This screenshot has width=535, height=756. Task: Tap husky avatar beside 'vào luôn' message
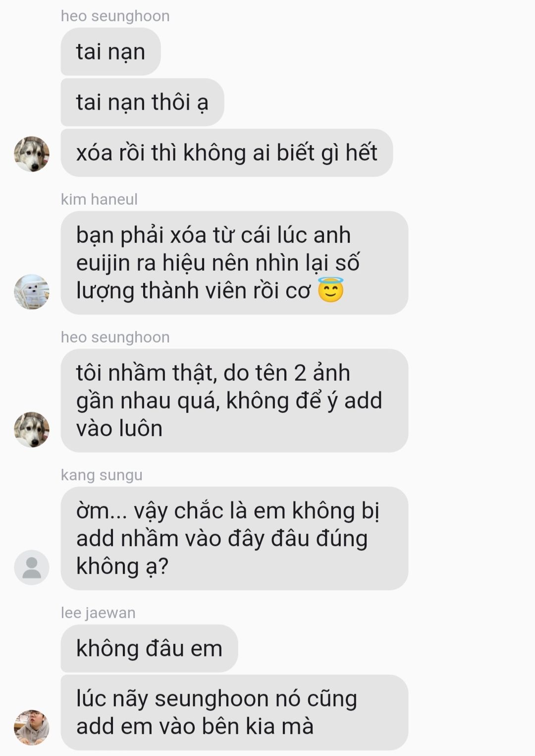[32, 430]
